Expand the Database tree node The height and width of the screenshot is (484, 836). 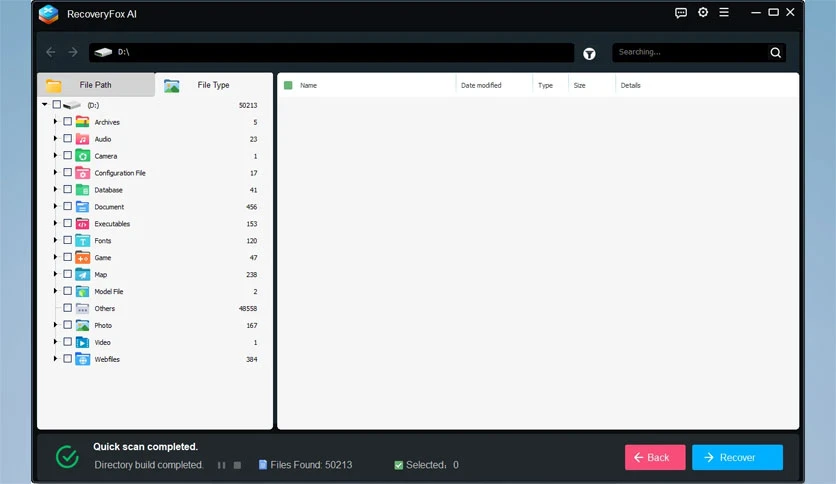(55, 189)
